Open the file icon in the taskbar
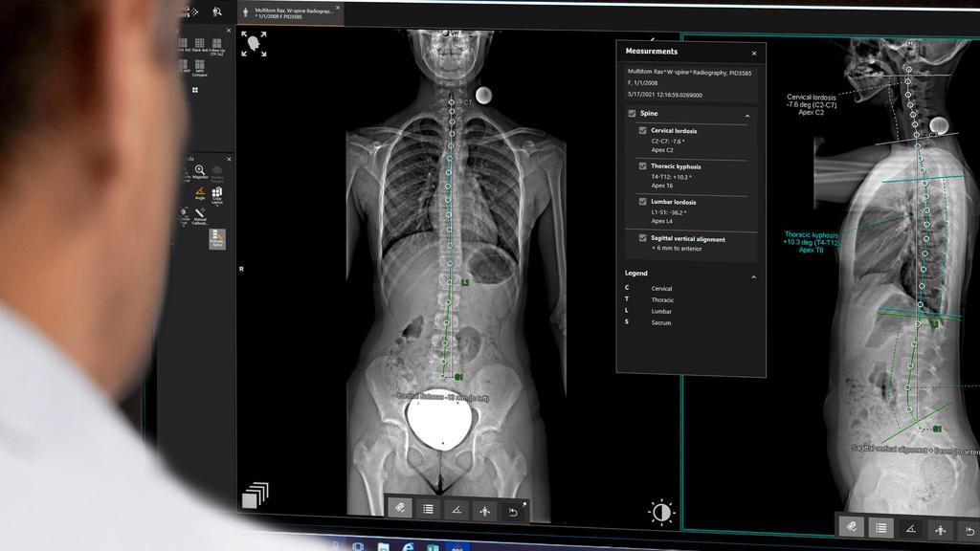The height and width of the screenshot is (551, 980). pos(383,547)
